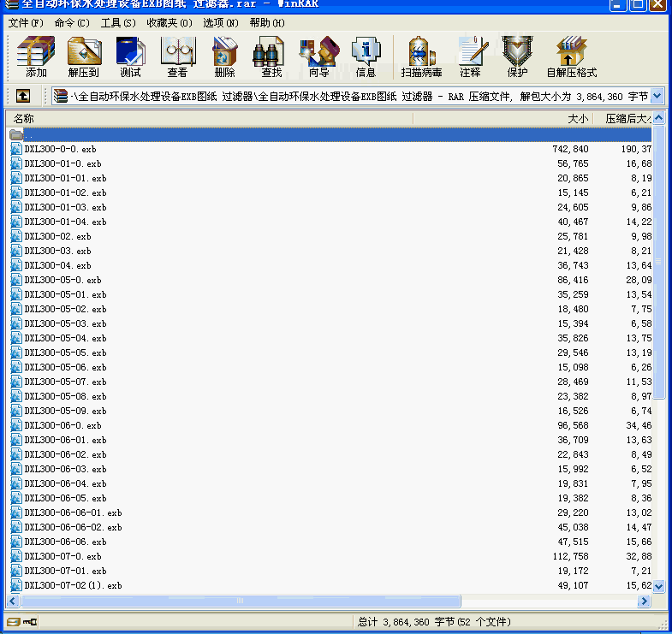Click the up-one-level folder button
The height and width of the screenshot is (634, 672).
tap(23, 96)
